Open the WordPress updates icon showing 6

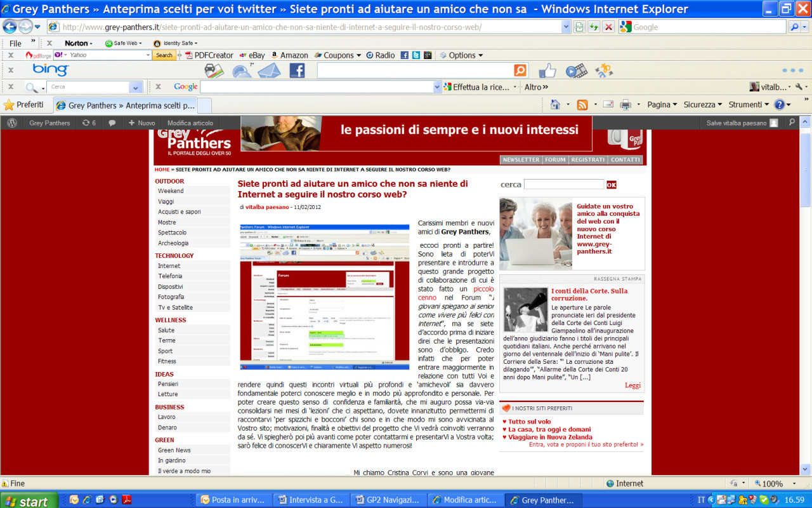(x=89, y=123)
